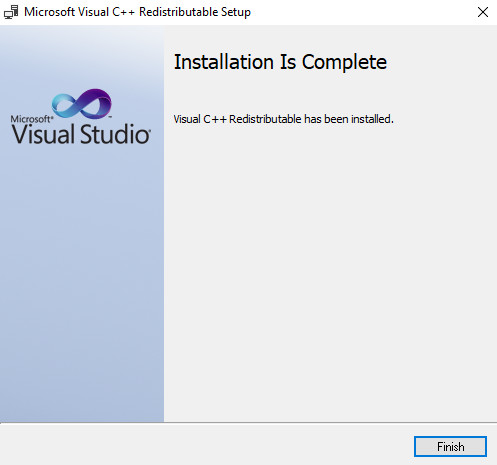This screenshot has width=497, height=465.
Task: Select the small Microsoft text above Visual Studio
Action: [31, 119]
